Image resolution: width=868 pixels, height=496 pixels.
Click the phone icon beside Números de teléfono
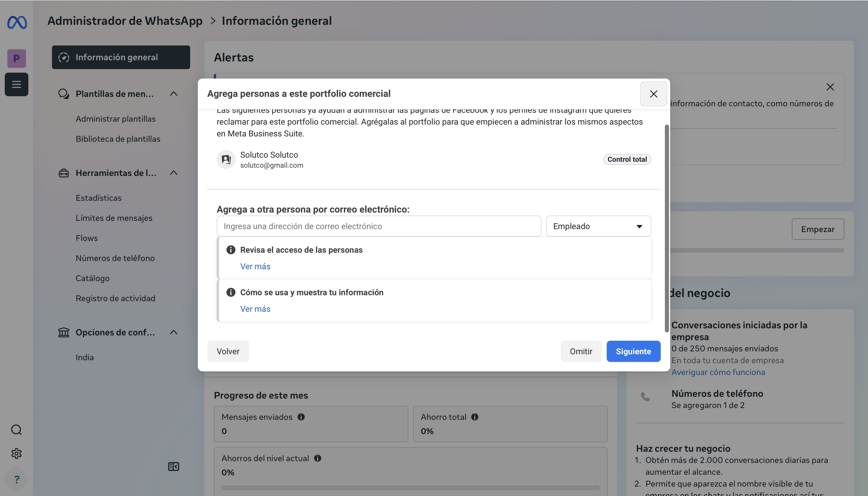[645, 397]
